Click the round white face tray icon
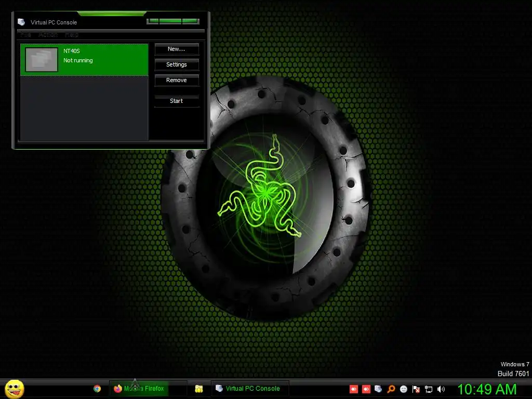The width and height of the screenshot is (532, 399). click(x=403, y=389)
